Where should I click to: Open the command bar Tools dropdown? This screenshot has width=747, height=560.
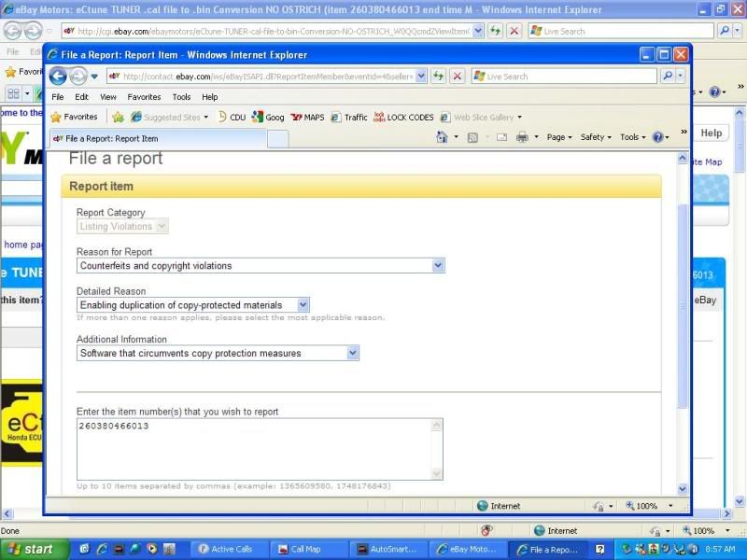click(x=633, y=137)
